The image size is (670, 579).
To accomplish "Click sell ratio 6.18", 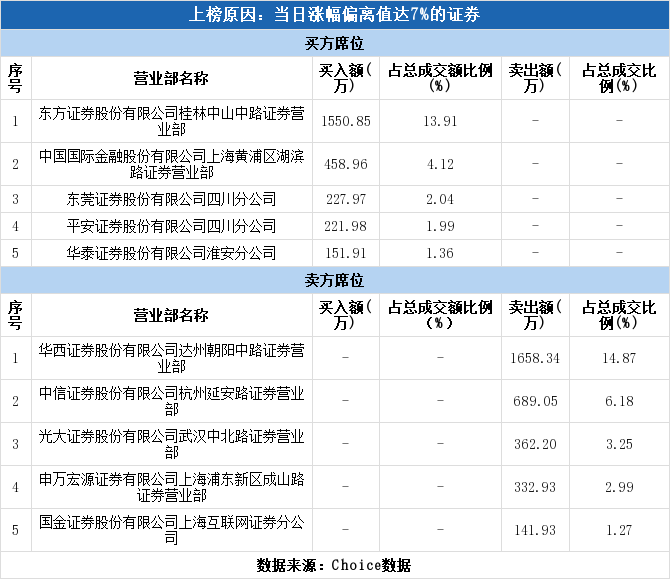I will coord(619,401).
